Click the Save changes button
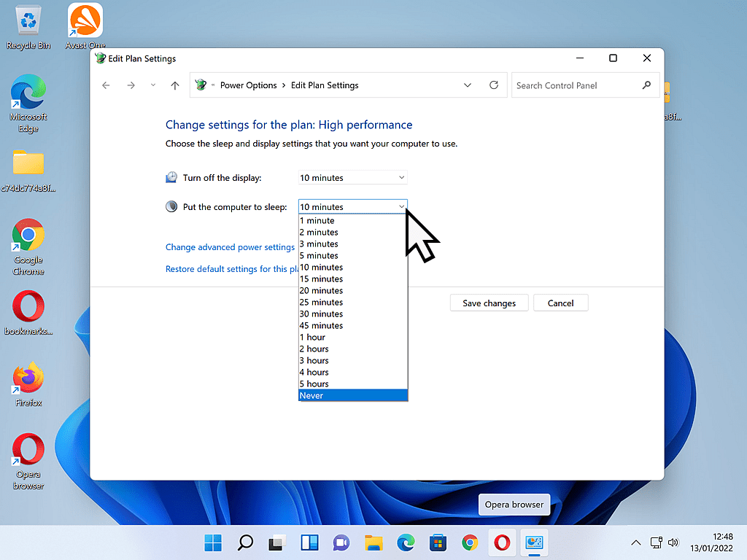 [x=489, y=303]
